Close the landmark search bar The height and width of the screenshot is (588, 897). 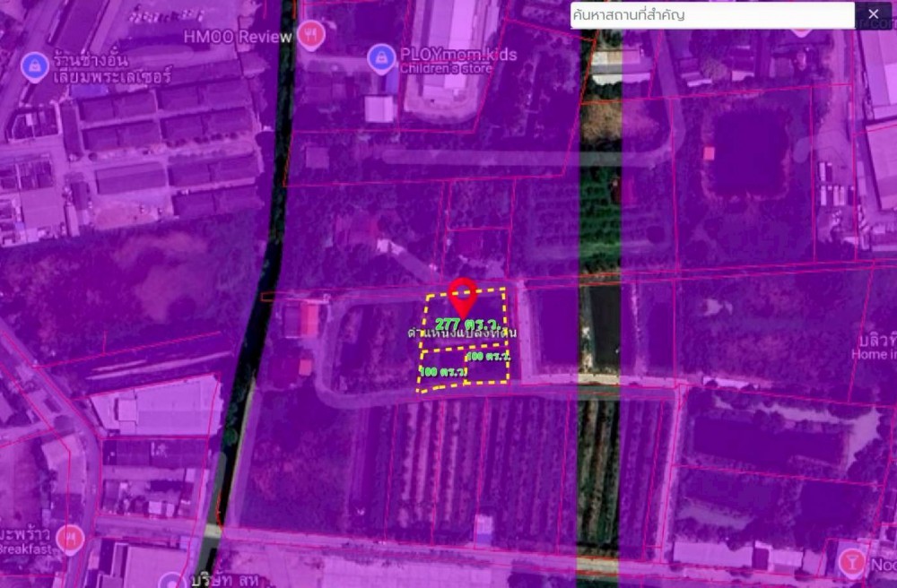pyautogui.click(x=874, y=14)
